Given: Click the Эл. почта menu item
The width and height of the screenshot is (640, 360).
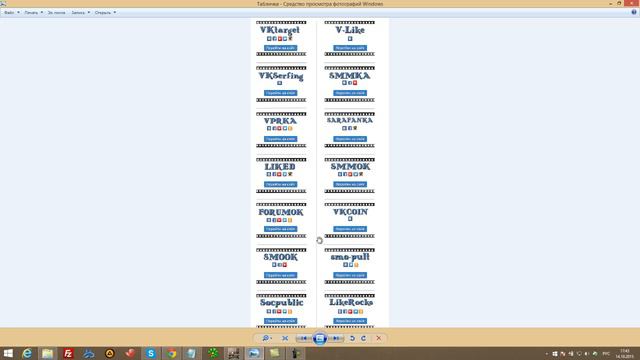Looking at the screenshot, I should coord(56,13).
